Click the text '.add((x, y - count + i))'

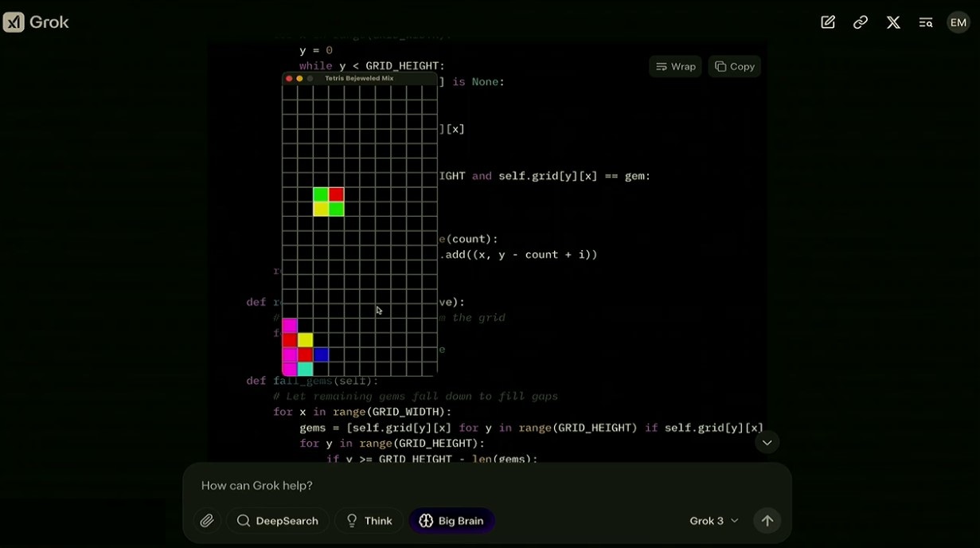pyautogui.click(x=518, y=255)
